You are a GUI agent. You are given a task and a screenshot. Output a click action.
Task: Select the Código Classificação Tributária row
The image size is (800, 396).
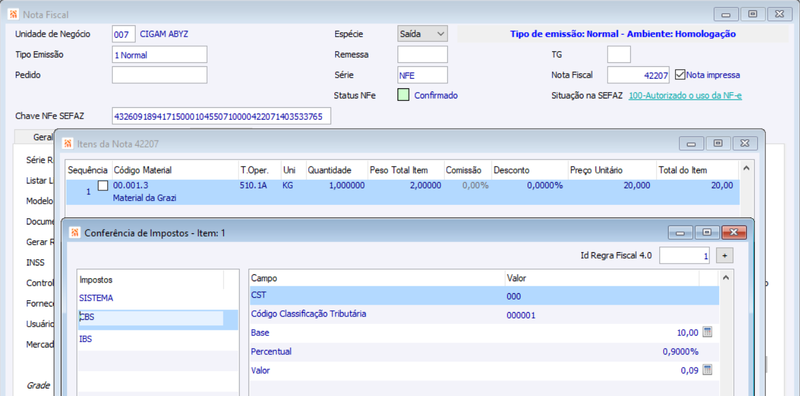(x=484, y=315)
